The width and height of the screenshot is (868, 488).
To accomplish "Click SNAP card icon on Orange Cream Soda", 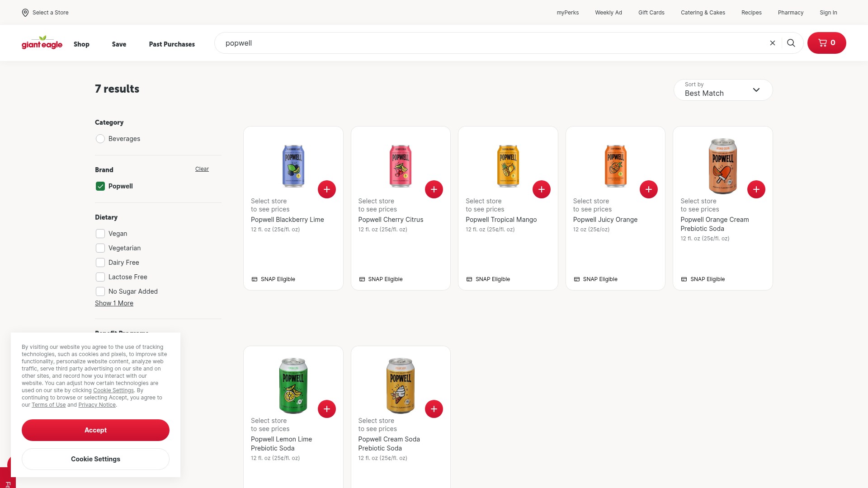I will (x=684, y=279).
